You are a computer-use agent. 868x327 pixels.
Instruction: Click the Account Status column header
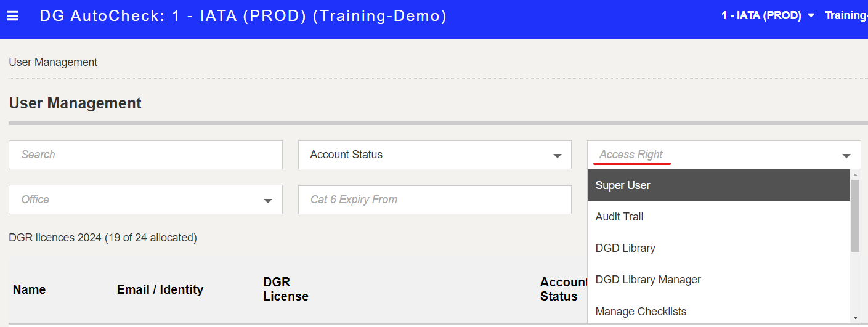point(564,289)
